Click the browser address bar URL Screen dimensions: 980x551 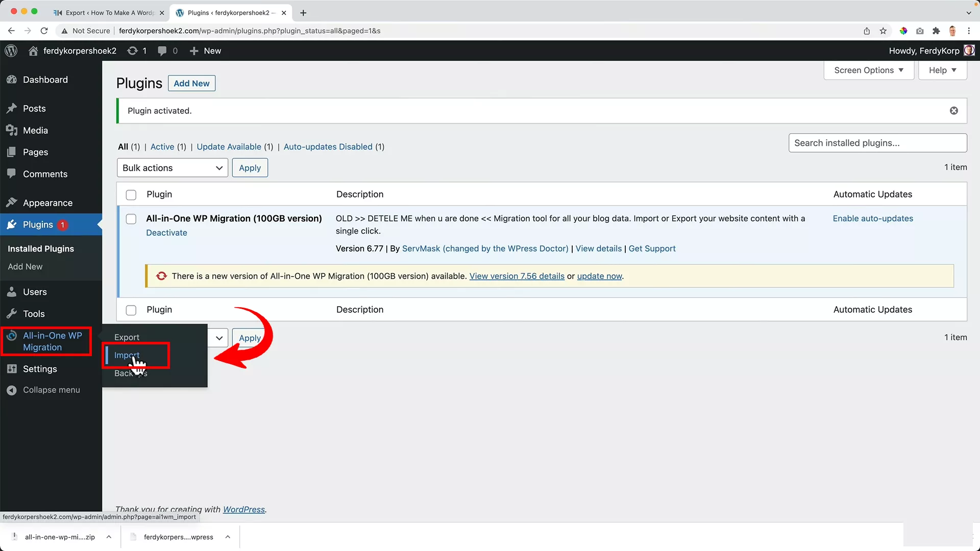click(250, 31)
